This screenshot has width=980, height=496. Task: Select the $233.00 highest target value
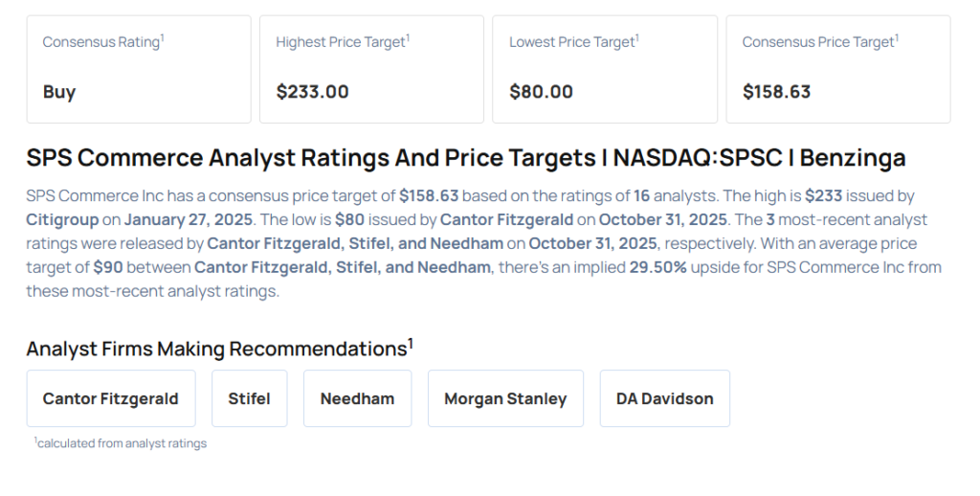click(x=312, y=92)
